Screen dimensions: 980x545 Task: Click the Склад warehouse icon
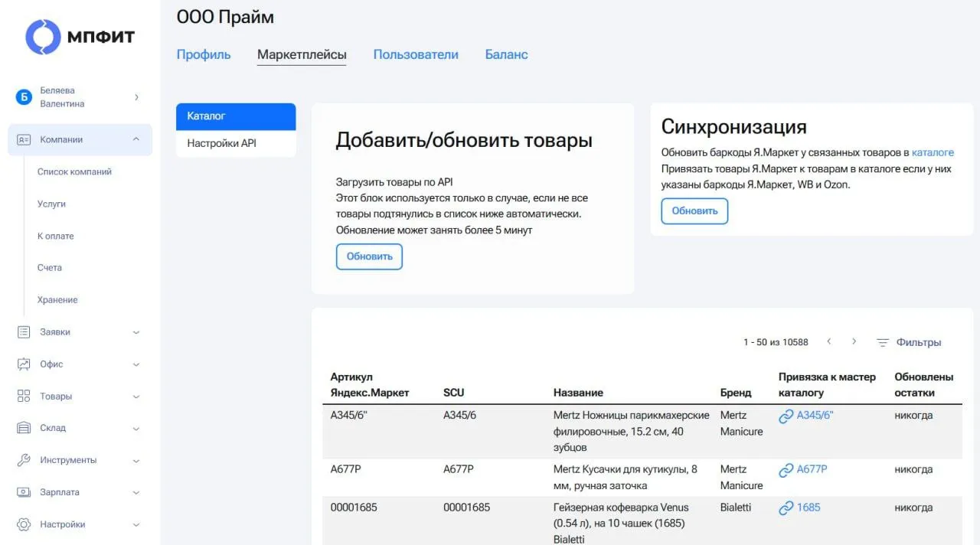click(x=24, y=428)
